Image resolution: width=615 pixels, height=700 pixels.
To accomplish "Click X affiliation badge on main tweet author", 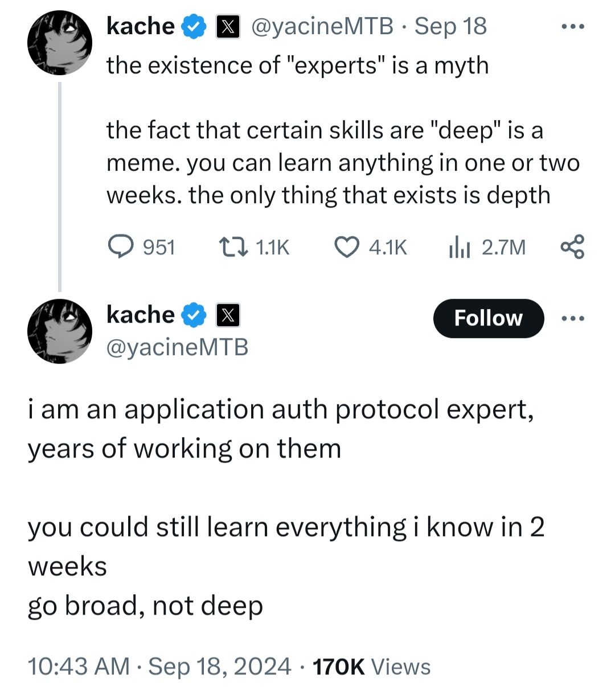I will click(228, 315).
